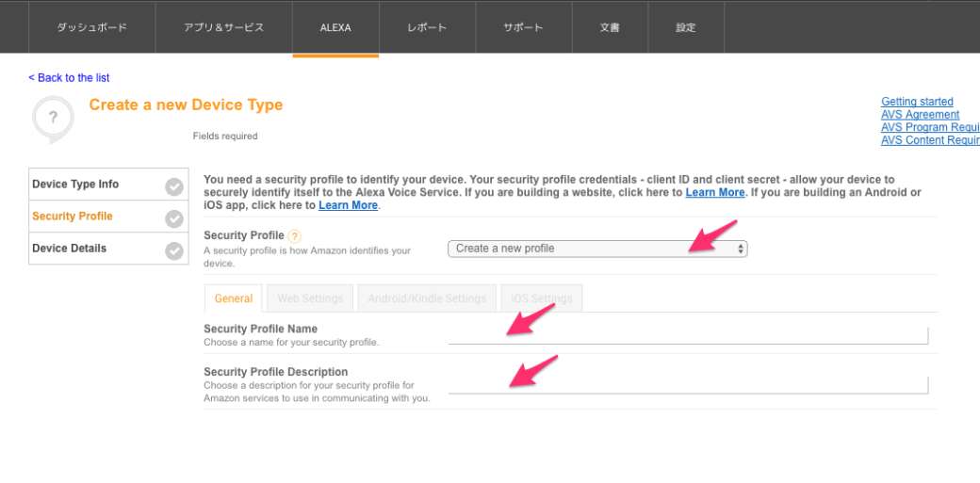980x483 pixels.
Task: Switch to Web Settings tab
Action: (x=310, y=298)
